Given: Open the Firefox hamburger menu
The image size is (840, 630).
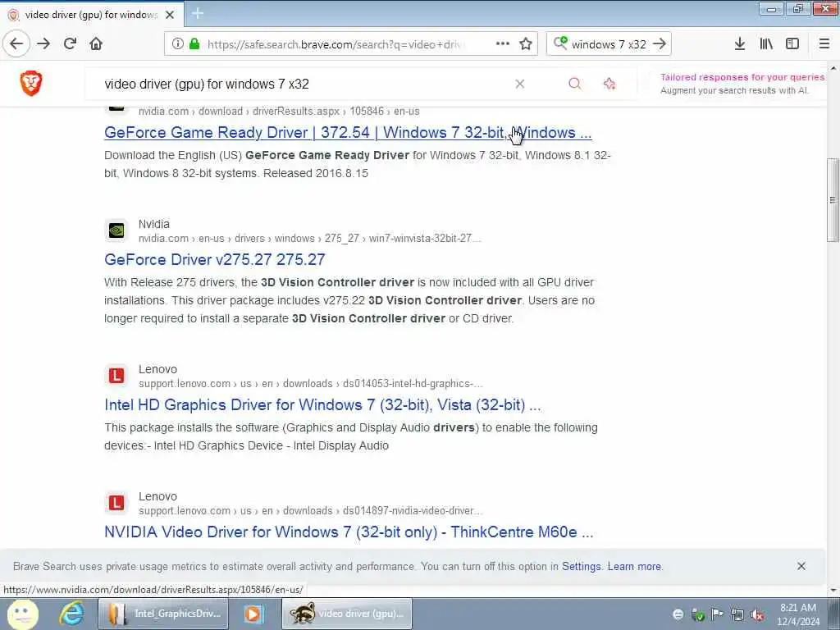Looking at the screenshot, I should point(824,44).
